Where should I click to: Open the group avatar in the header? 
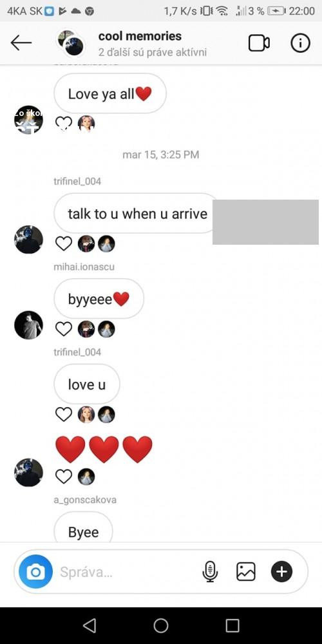coord(70,43)
